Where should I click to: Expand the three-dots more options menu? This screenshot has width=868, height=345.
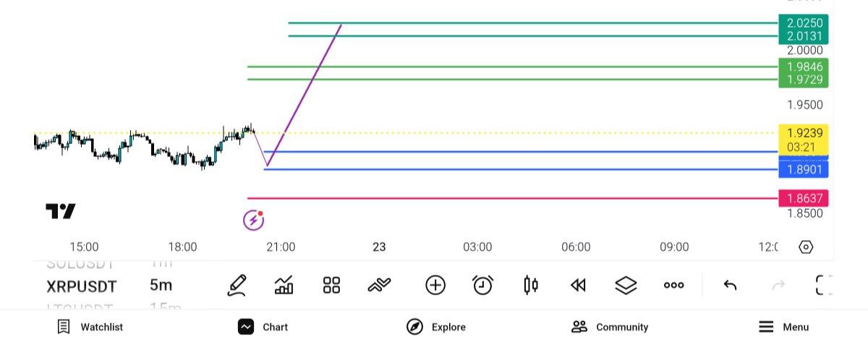point(673,286)
